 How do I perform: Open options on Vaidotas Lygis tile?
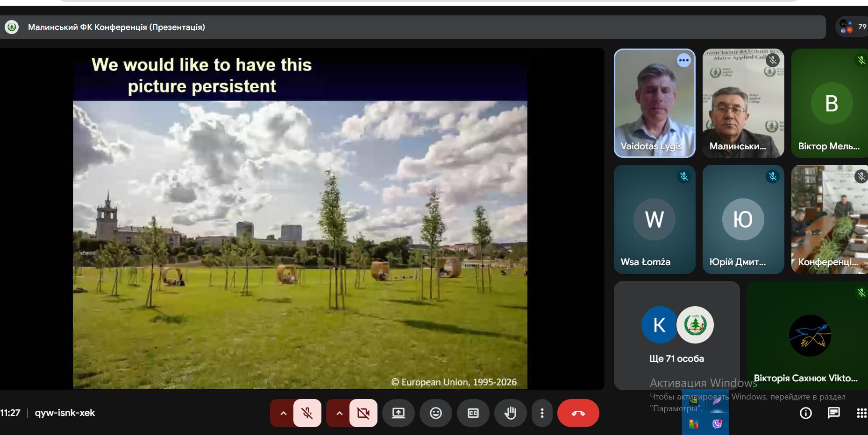coord(683,60)
